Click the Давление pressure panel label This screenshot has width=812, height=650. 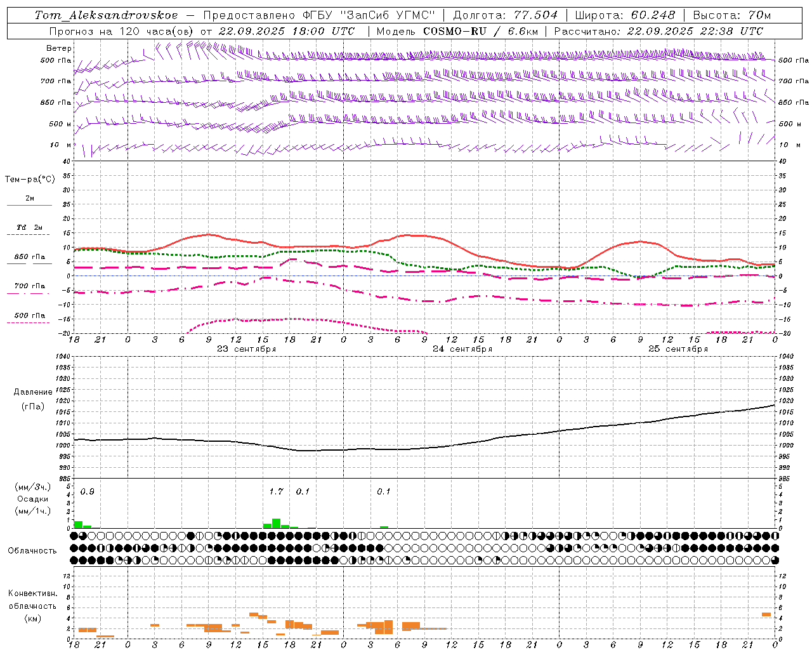coord(33,392)
